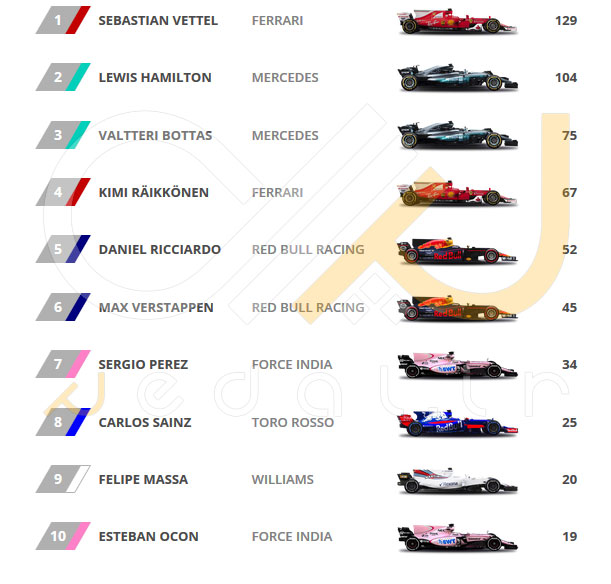Click the position 5 badge with navy stripe

63,249
